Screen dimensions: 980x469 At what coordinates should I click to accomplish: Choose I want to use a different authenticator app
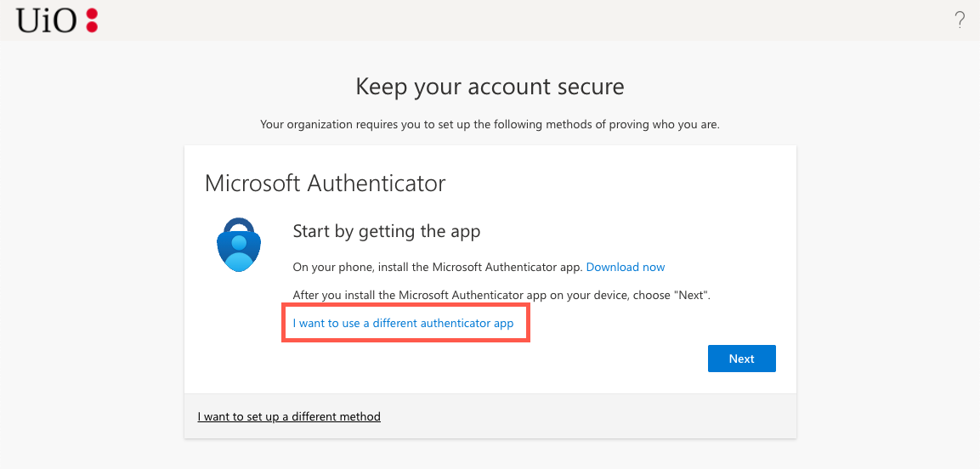pyautogui.click(x=403, y=324)
